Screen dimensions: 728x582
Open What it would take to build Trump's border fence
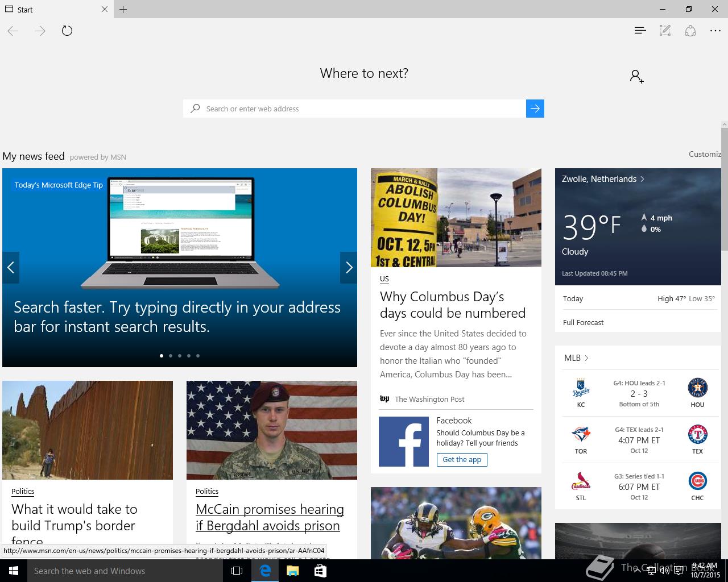click(x=75, y=525)
